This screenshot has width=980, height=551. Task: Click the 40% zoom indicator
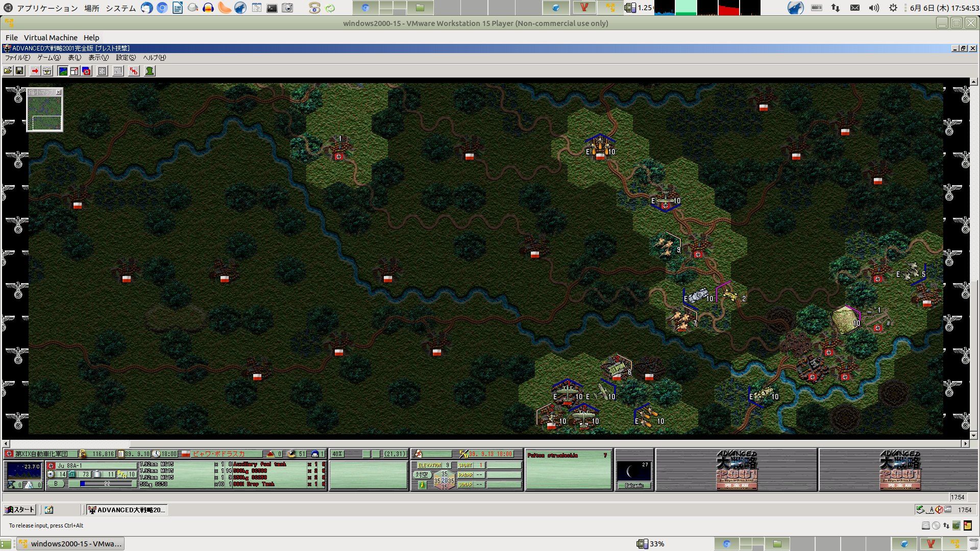337,454
